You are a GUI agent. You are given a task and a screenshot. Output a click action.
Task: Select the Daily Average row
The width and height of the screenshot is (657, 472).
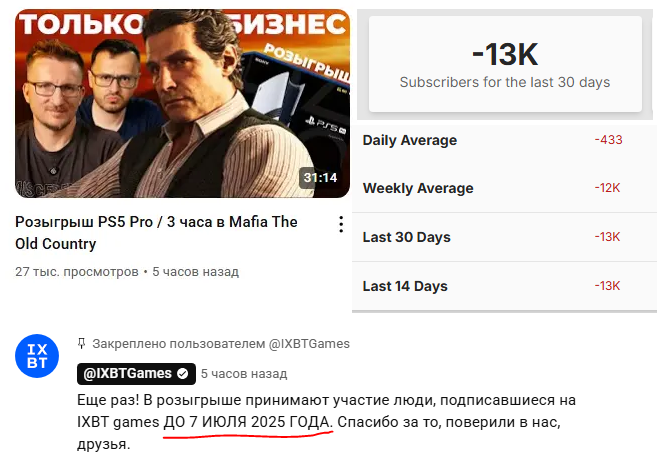[x=504, y=140]
